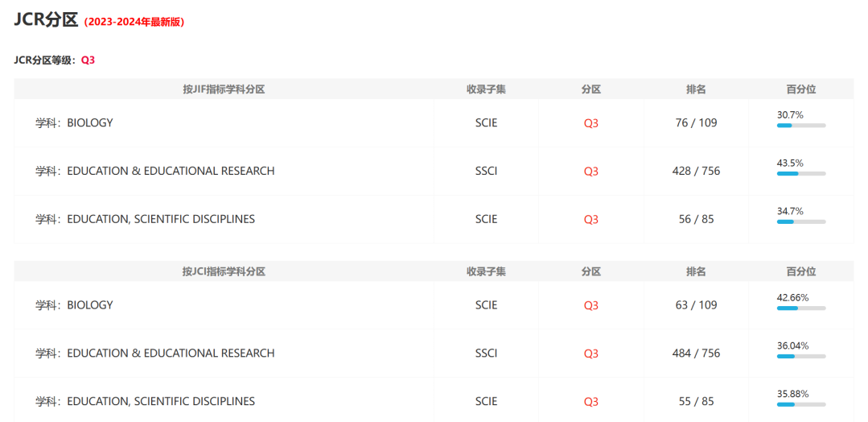Screen dimensions: 868x422
Task: Click the Q3 value beside JCR分区等级
Action: click(x=88, y=60)
